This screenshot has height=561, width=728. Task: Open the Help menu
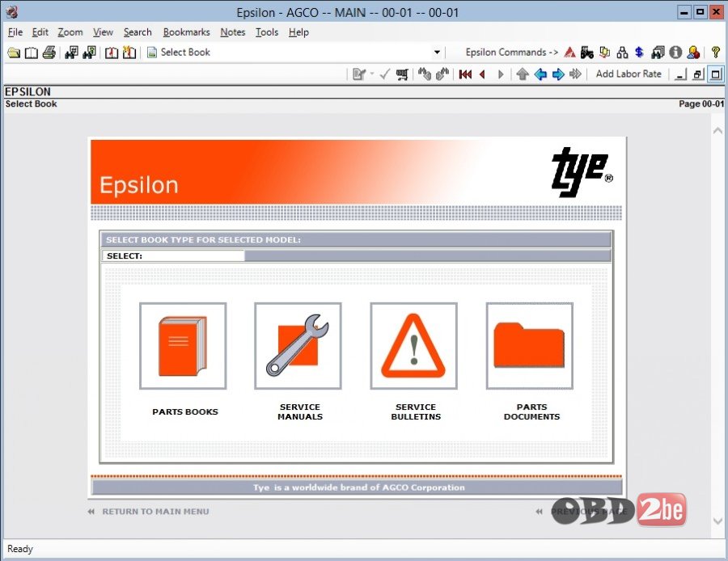click(298, 32)
